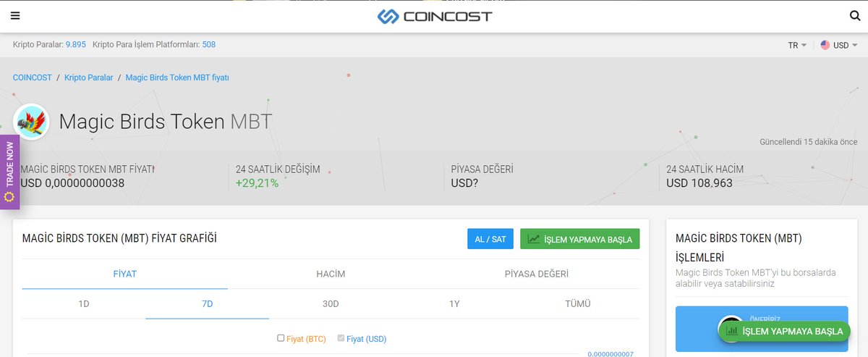Click floating İşlem Yapmaya Başla button
The height and width of the screenshot is (357, 868).
784,331
